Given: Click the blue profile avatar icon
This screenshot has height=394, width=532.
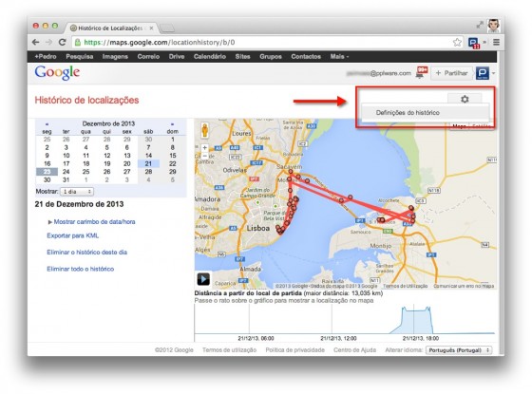Looking at the screenshot, I should pyautogui.click(x=483, y=73).
